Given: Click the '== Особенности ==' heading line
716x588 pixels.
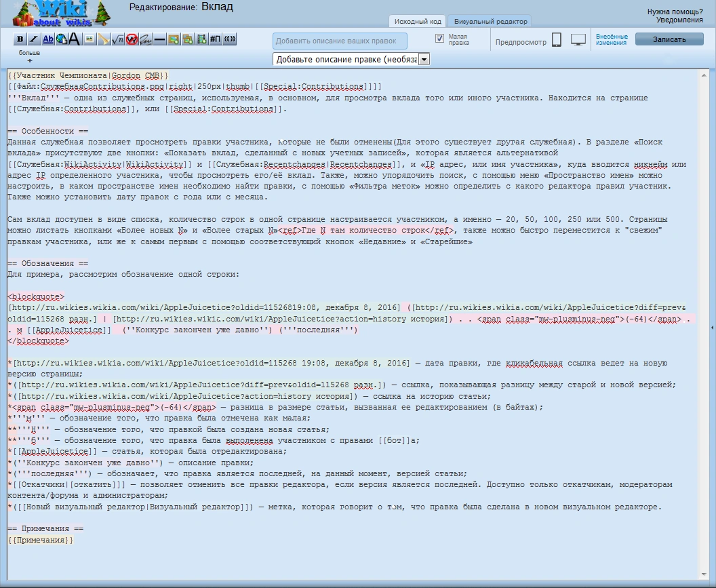Looking at the screenshot, I should coord(48,131).
